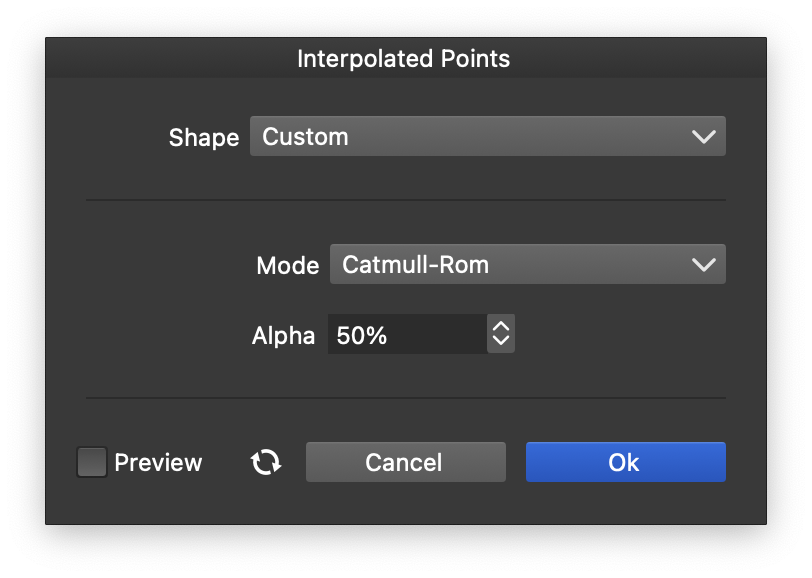Decrease Alpha with the stepper down arrow

point(501,343)
